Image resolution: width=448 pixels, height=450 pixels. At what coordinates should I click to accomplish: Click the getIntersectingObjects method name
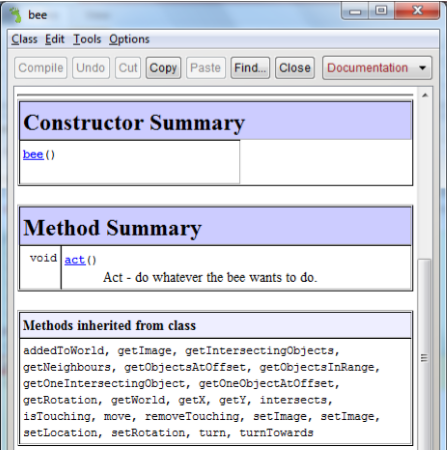click(x=259, y=351)
